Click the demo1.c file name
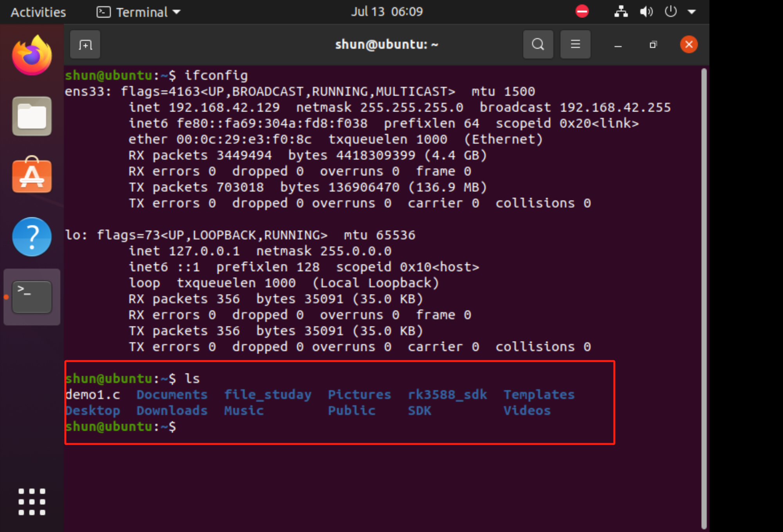This screenshot has height=532, width=783. (93, 394)
